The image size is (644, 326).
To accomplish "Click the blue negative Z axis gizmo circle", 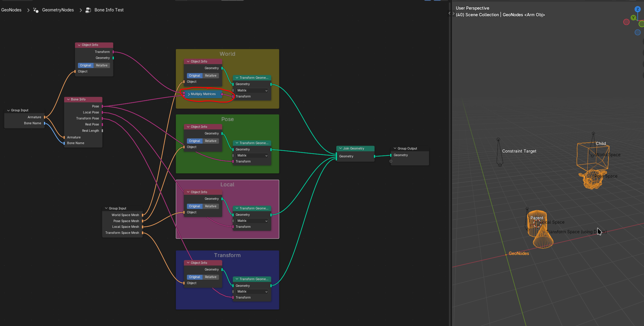I will [x=638, y=32].
